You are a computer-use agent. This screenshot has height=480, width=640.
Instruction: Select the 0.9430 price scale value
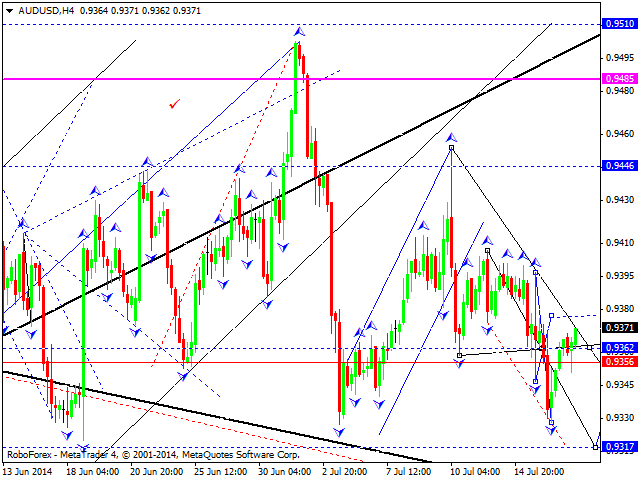coord(620,200)
